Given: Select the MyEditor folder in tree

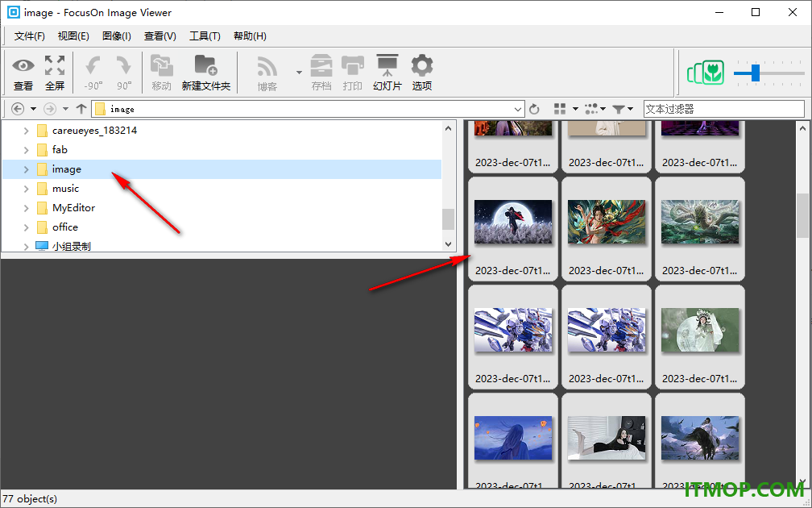Looking at the screenshot, I should (x=73, y=208).
